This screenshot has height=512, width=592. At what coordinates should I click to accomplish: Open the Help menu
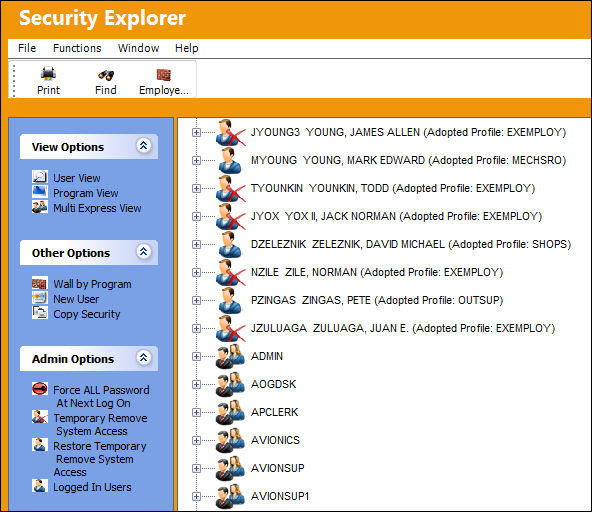coord(187,48)
